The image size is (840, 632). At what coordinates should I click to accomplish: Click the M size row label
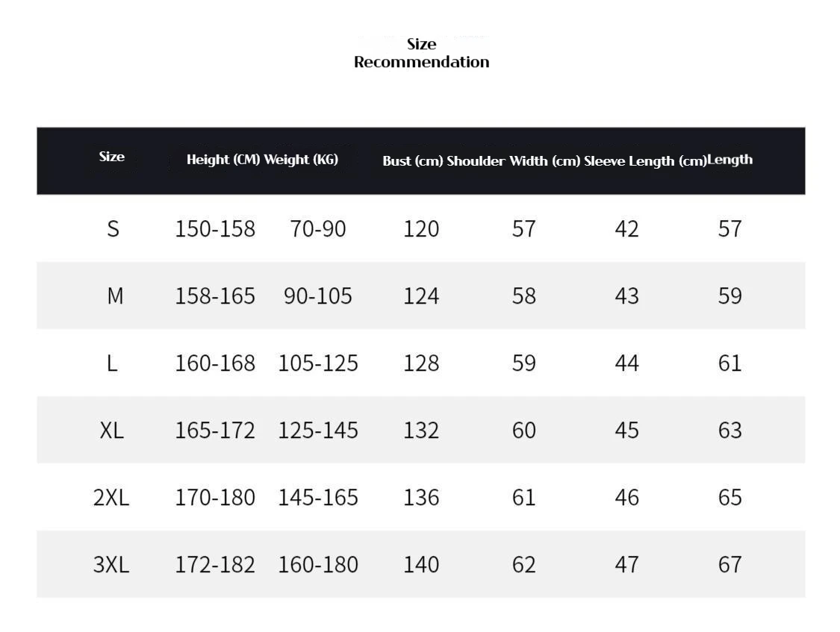tap(114, 295)
